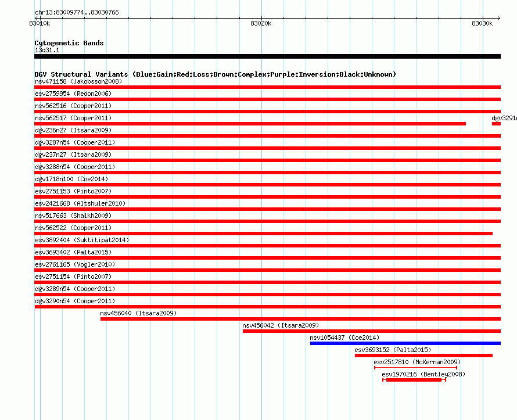The image size is (517, 420).
Task: Click the esv2421668 (Altshuler2010) label
Action: (x=80, y=203)
